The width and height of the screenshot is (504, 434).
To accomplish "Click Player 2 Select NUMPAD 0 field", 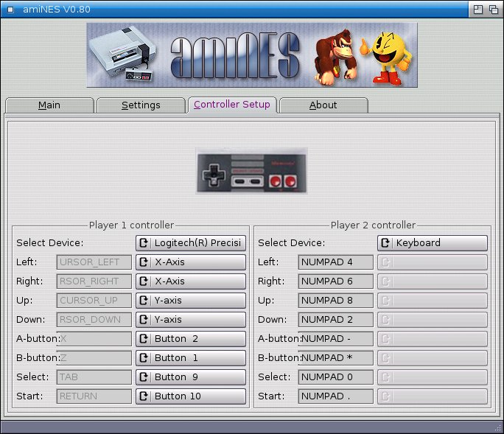I will click(x=335, y=377).
